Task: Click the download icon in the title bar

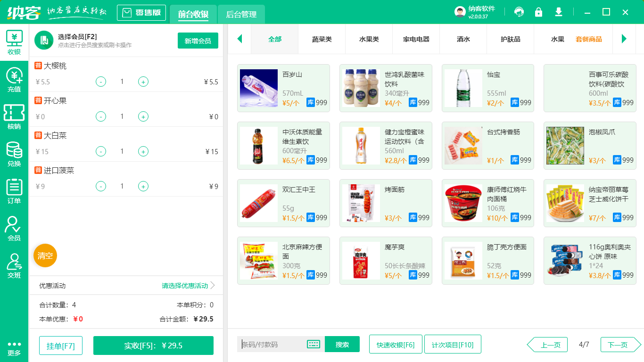Action: click(559, 12)
